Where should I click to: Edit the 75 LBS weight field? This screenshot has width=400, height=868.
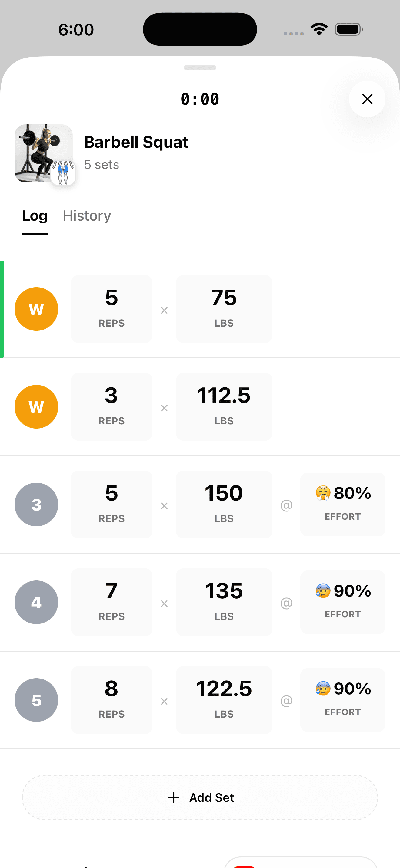(x=224, y=309)
